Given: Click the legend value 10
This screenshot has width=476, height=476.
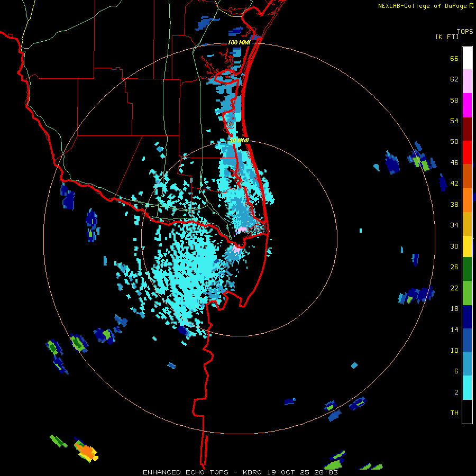Looking at the screenshot, I should [454, 350].
